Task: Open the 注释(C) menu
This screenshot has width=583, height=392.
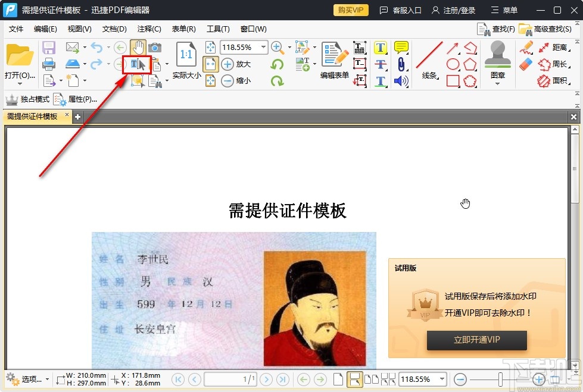Action: point(149,29)
